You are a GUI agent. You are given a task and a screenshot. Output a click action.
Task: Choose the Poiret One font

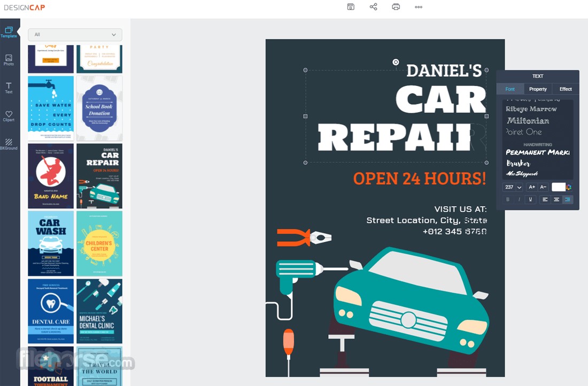pyautogui.click(x=523, y=132)
